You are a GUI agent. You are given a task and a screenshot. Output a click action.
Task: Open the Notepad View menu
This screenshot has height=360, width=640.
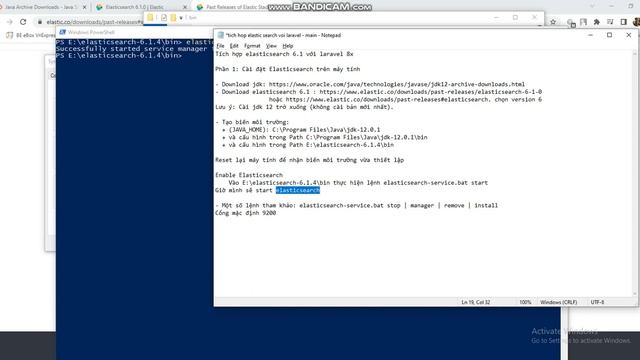click(271, 46)
